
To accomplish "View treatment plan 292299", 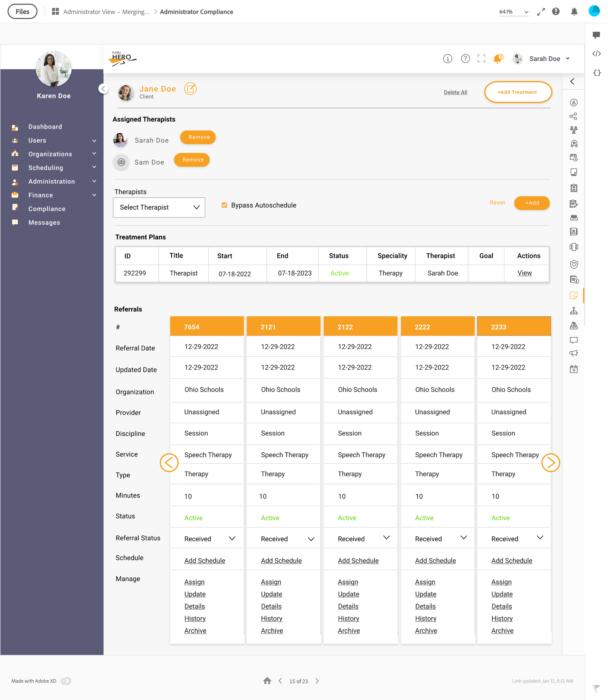I will [525, 273].
